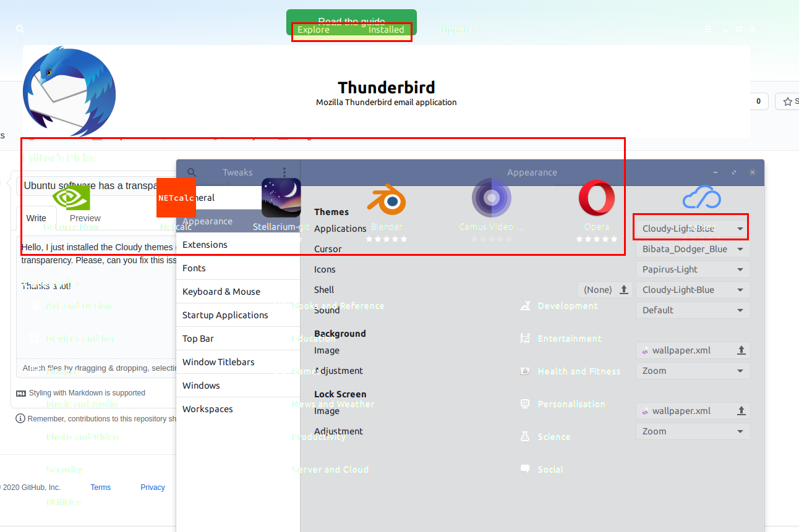Viewport: 799px width, 532px height.
Task: Switch to the Installed tab
Action: pos(386,30)
